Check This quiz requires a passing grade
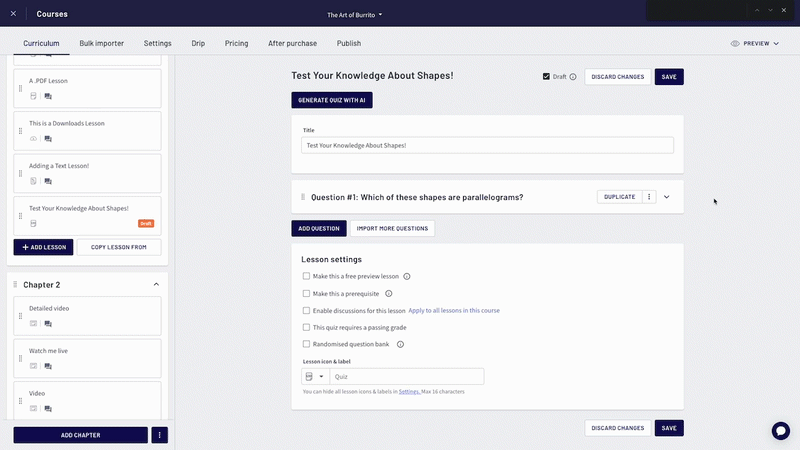This screenshot has height=450, width=800. pyautogui.click(x=306, y=327)
